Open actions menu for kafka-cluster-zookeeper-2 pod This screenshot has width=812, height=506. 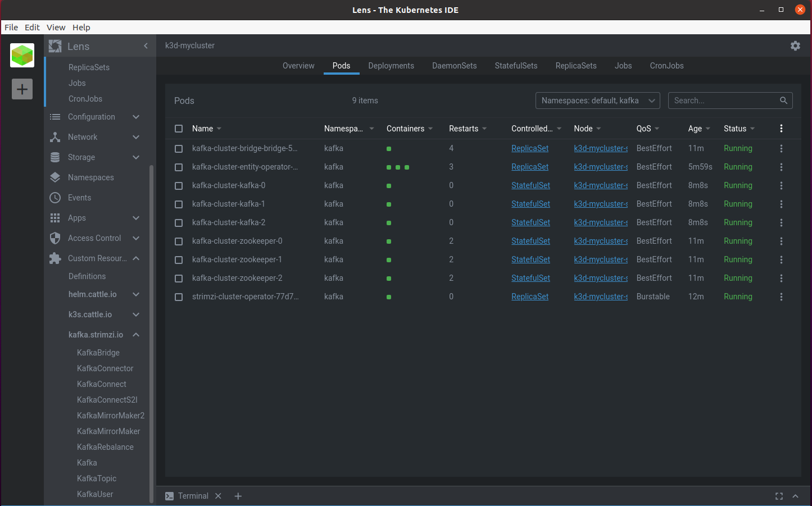tap(781, 278)
